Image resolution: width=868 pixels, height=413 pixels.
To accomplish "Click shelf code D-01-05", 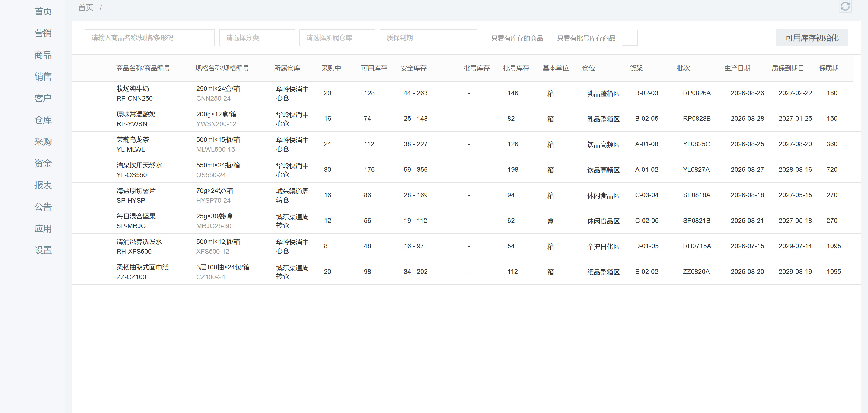I will [x=647, y=246].
